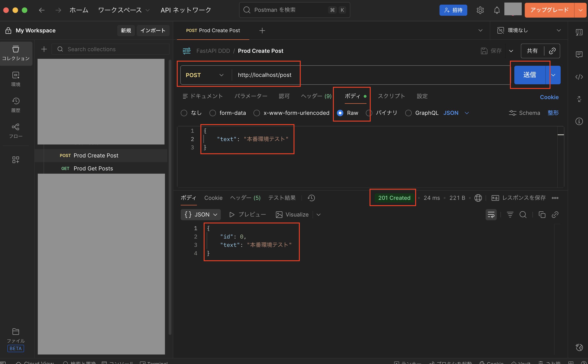Open the response Headers (5) tab
588x364 pixels.
[245, 198]
